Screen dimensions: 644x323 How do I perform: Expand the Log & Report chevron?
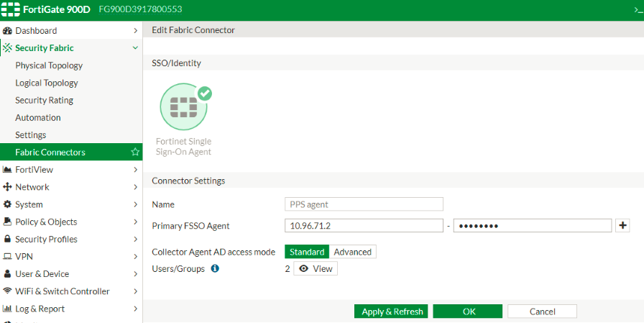[x=136, y=308]
